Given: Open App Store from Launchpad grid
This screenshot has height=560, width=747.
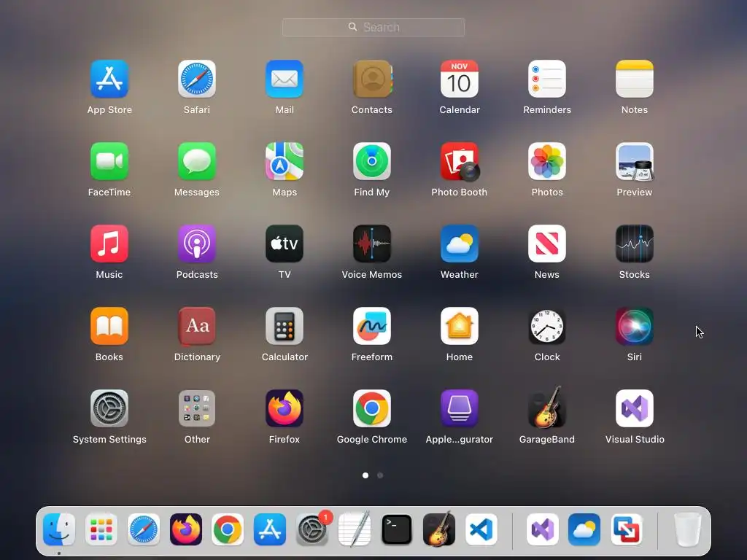Looking at the screenshot, I should point(109,79).
